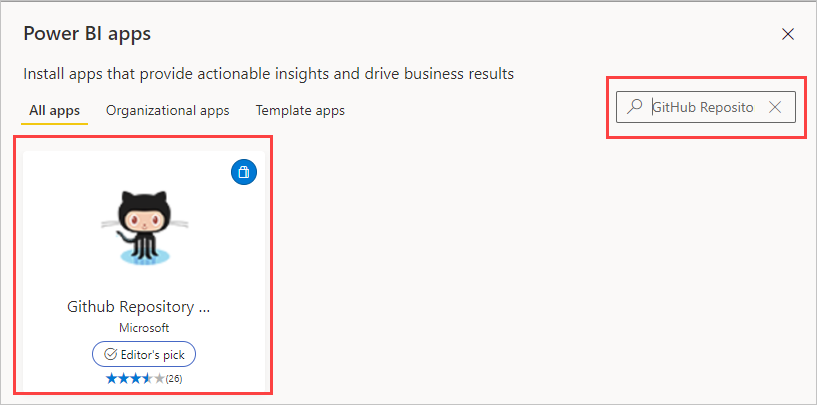
Task: Click the blue shopping bag badge
Action: coord(244,173)
